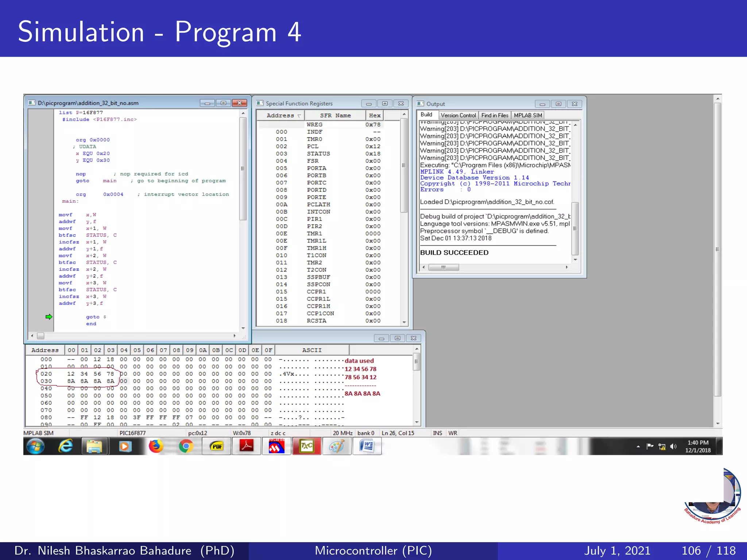Click 'BUILD SUCCEEDED' text in Output
747x560 pixels.
point(454,252)
